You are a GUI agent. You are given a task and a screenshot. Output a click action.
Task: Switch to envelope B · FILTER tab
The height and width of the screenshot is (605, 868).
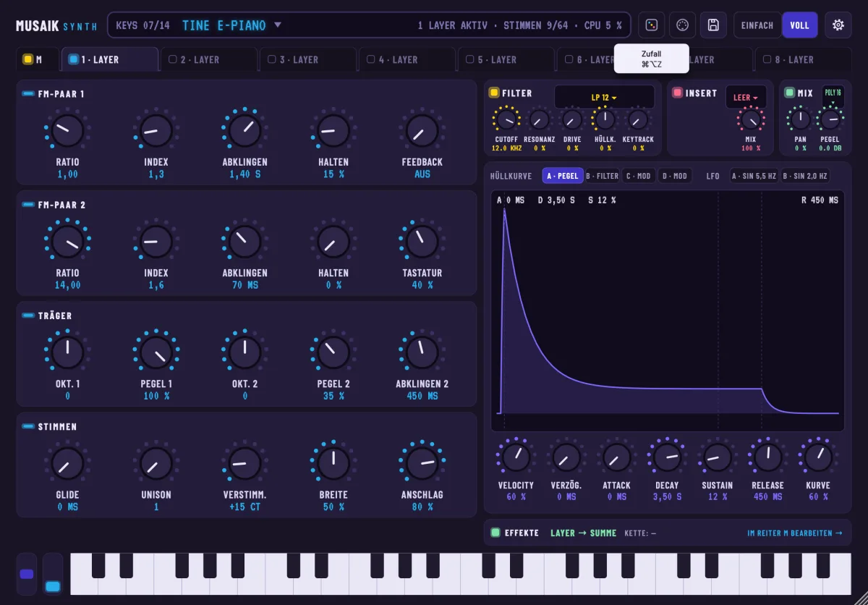click(603, 176)
